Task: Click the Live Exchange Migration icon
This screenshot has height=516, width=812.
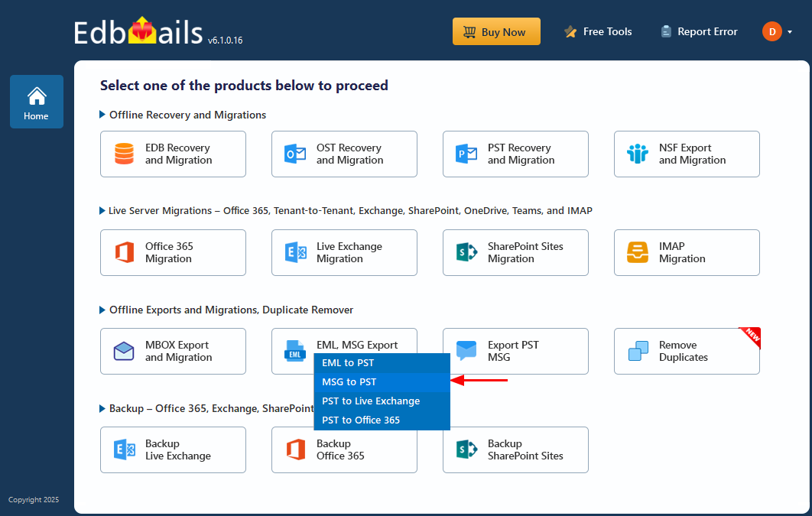Action: (x=295, y=252)
